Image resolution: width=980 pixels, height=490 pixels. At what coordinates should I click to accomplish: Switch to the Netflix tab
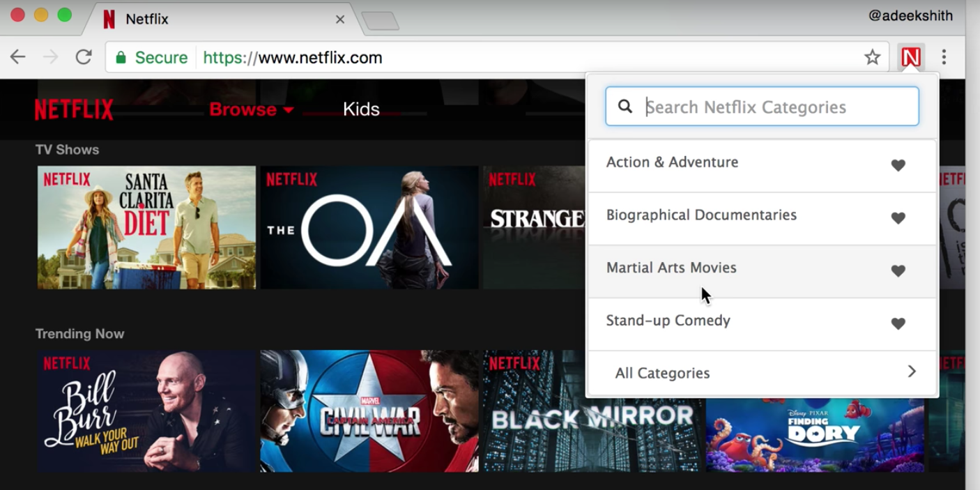pos(223,20)
